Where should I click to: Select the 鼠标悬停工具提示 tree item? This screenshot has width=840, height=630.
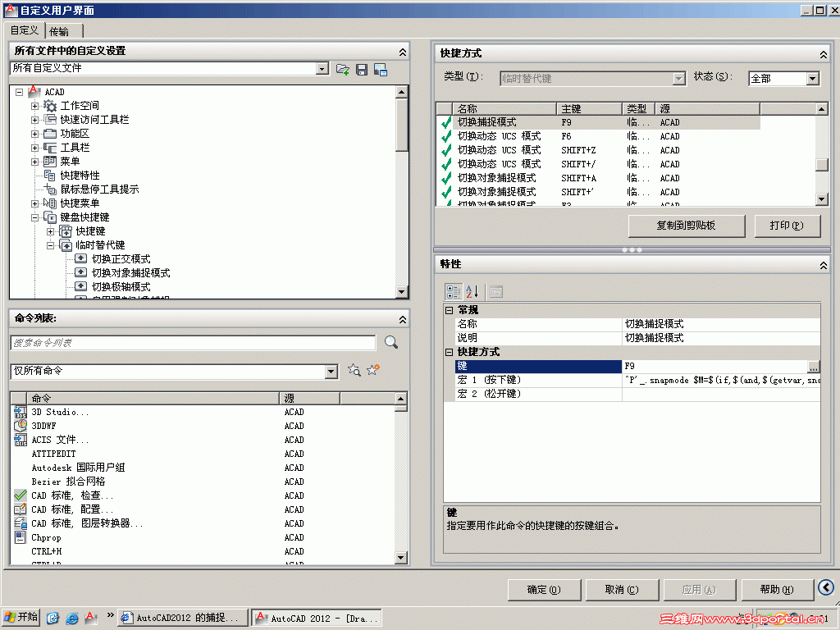99,189
